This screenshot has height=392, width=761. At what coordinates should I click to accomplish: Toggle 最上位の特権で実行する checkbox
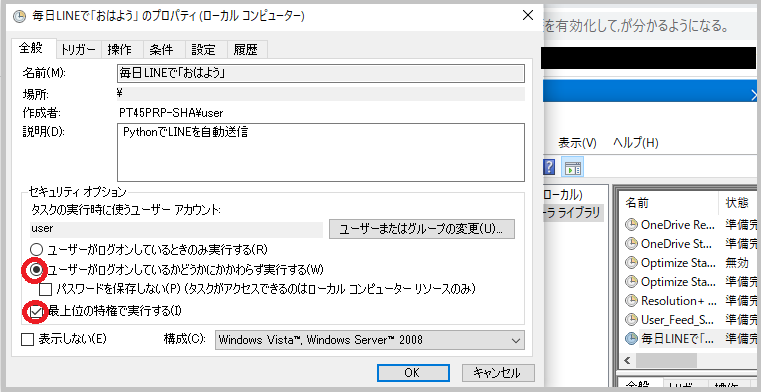coord(36,311)
